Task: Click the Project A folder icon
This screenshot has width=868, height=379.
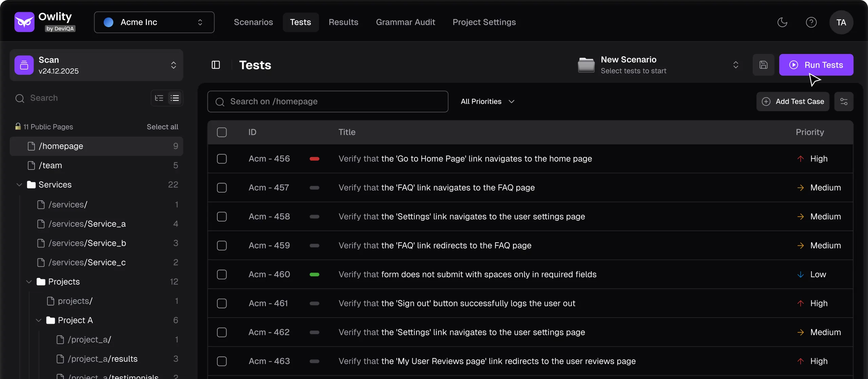Action: point(51,320)
